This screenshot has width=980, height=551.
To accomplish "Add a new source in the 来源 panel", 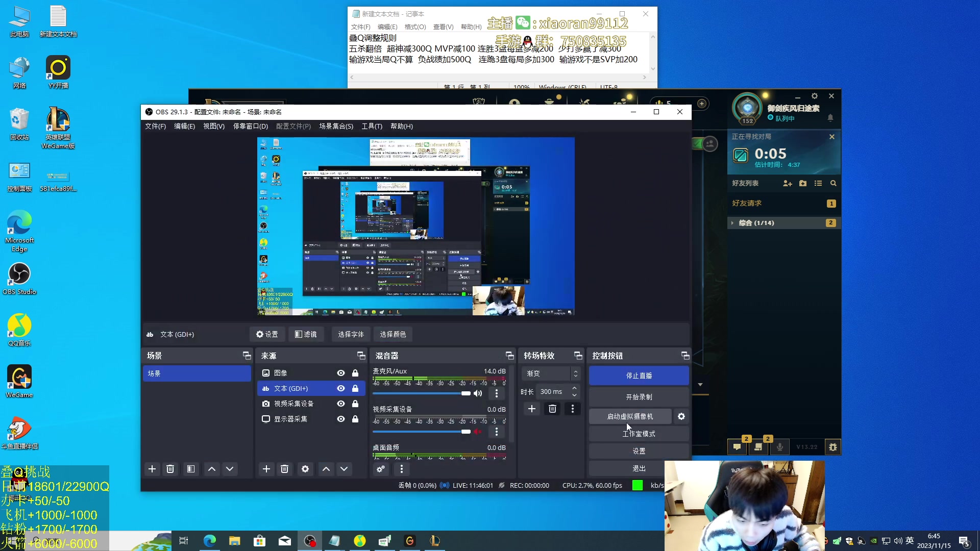I will click(x=266, y=469).
